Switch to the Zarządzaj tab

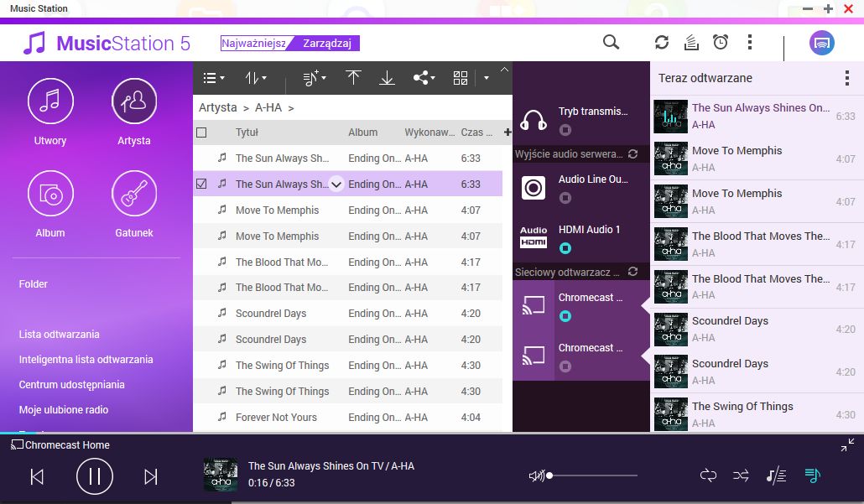tap(327, 43)
